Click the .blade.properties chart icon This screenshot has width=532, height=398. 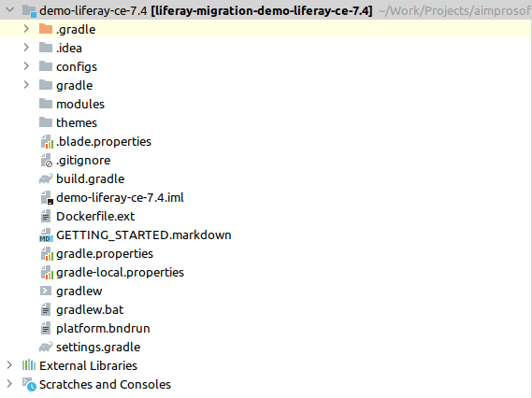[47, 141]
